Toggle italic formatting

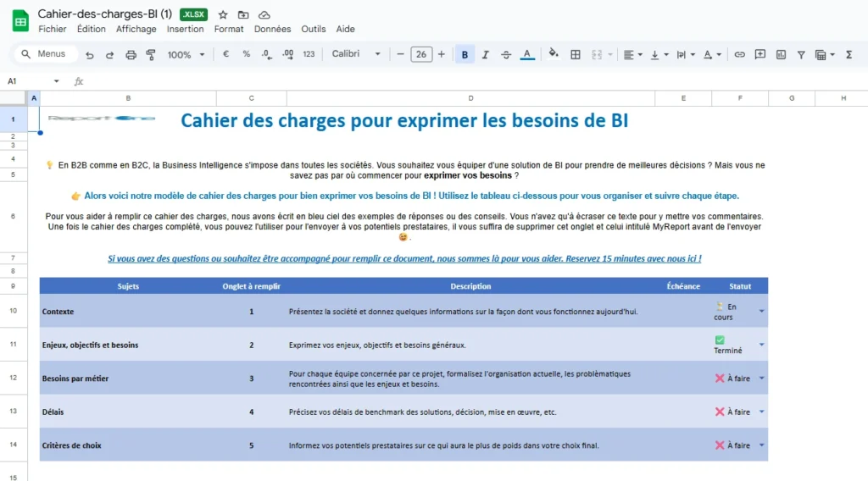point(486,54)
